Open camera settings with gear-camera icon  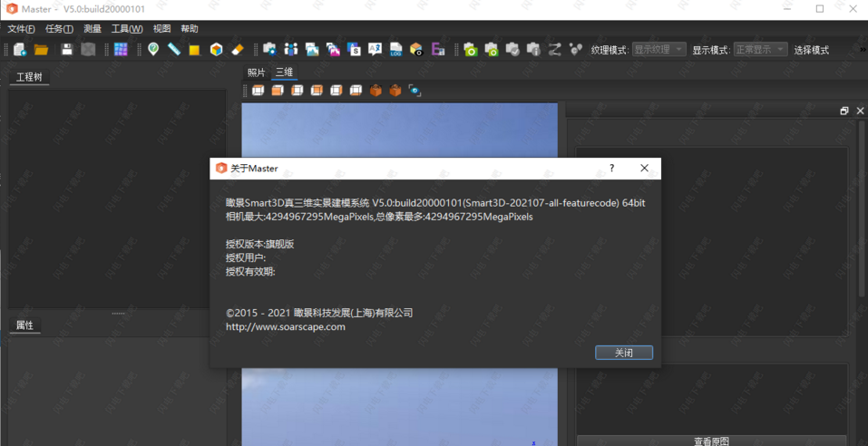[x=269, y=50]
